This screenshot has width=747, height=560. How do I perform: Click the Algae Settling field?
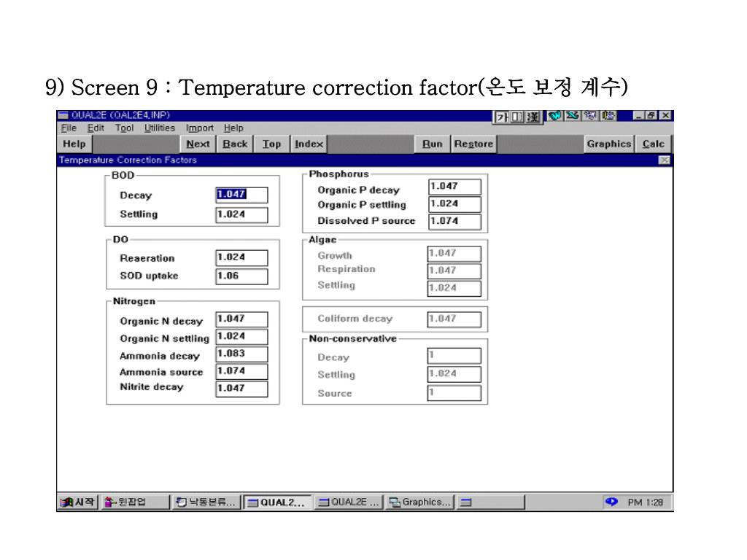[454, 288]
